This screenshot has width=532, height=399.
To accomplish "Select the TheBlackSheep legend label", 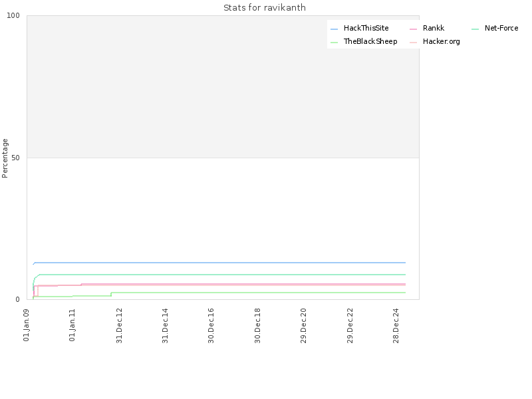I will 370,41.
